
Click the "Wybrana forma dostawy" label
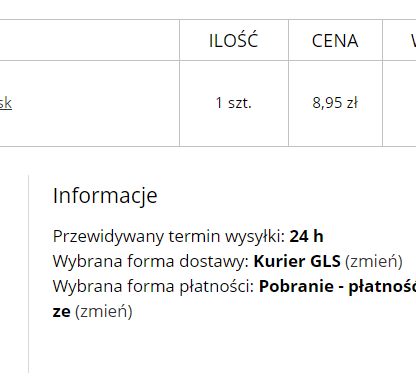click(x=151, y=261)
